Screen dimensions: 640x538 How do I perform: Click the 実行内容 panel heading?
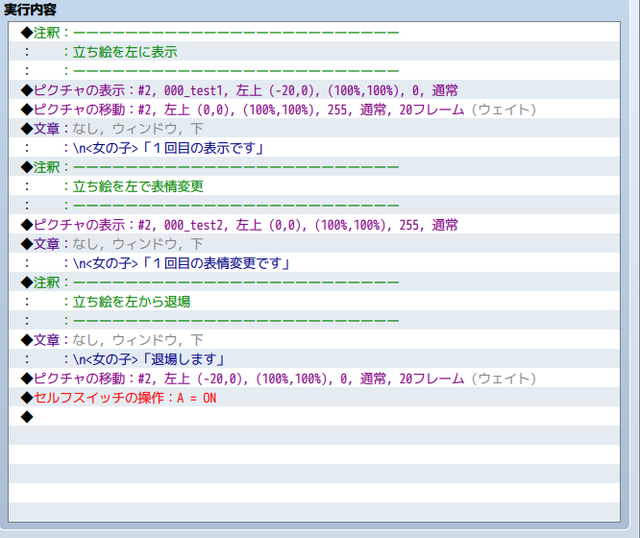pyautogui.click(x=30, y=9)
